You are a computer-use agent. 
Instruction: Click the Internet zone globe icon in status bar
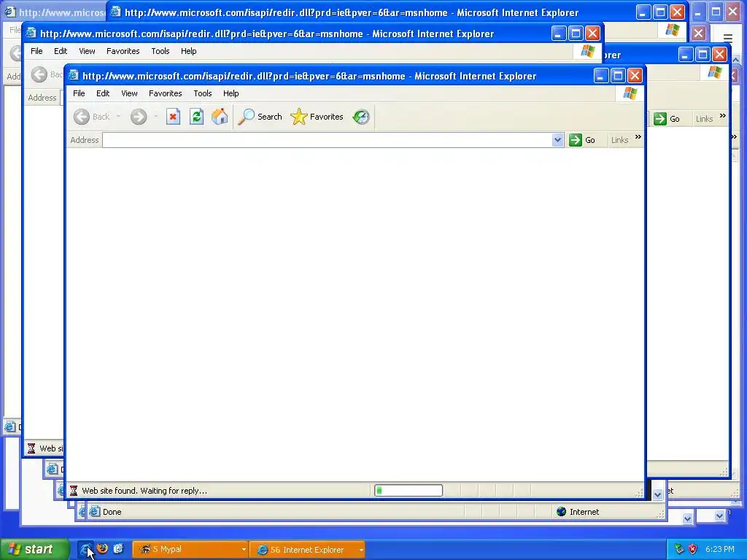pos(561,512)
